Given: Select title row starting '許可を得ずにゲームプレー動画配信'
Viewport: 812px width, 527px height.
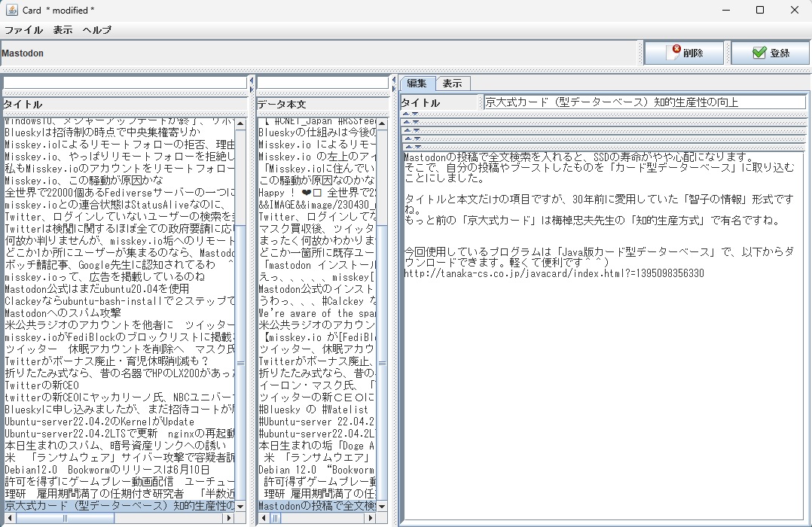Looking at the screenshot, I should 119,481.
